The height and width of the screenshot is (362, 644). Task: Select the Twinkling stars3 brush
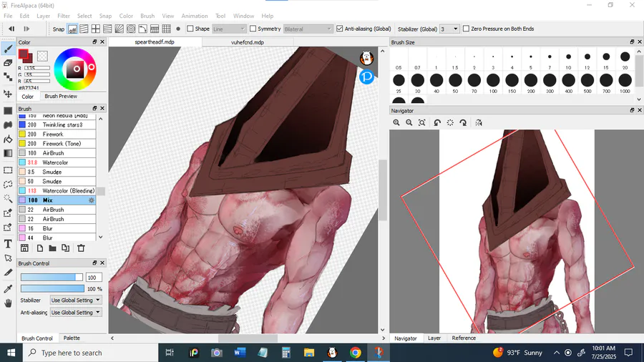point(57,124)
